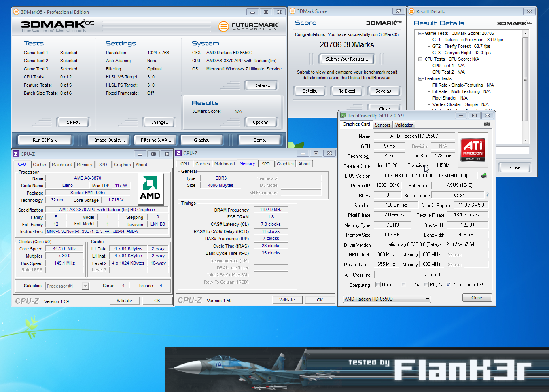Click Details button in 3DMark Score window
This screenshot has width=549, height=392.
coord(311,91)
